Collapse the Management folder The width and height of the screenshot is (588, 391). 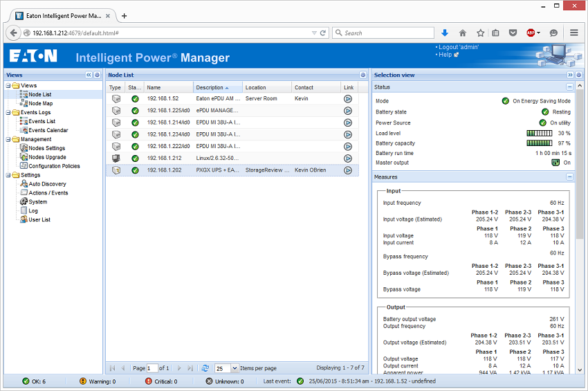(x=8, y=140)
